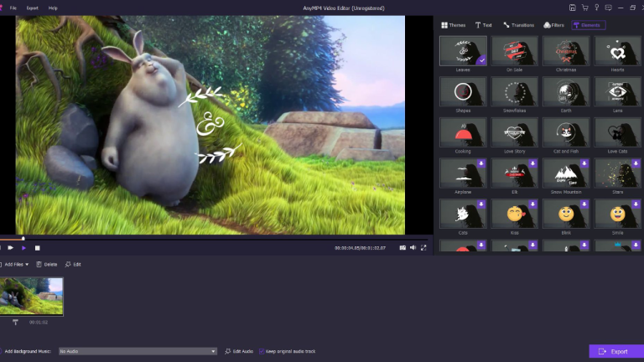Click the Edit Audio button
This screenshot has height=362, width=644.
pyautogui.click(x=239, y=351)
